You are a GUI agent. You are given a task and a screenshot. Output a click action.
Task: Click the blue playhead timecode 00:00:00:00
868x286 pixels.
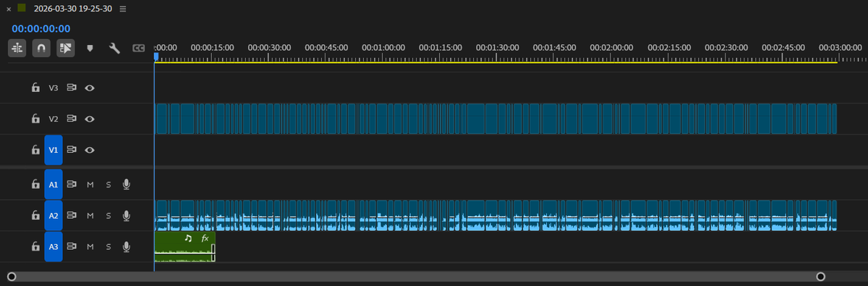point(41,29)
